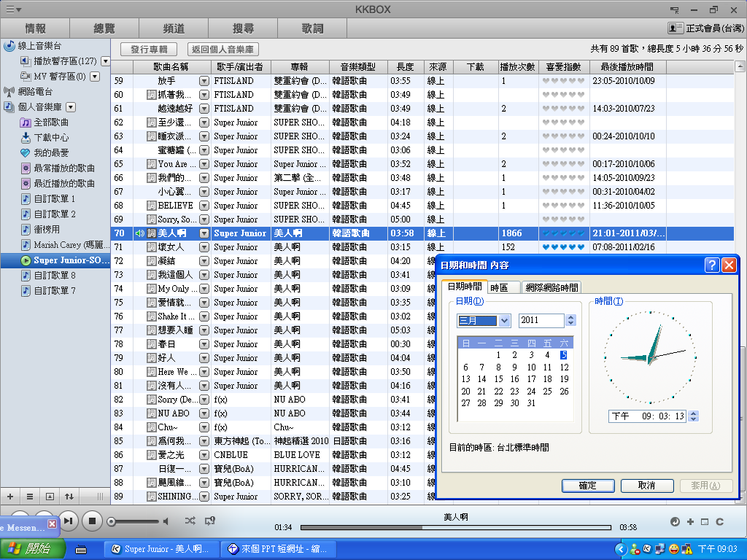Click the 確定 button in dialog
The height and width of the screenshot is (560, 747).
[587, 486]
